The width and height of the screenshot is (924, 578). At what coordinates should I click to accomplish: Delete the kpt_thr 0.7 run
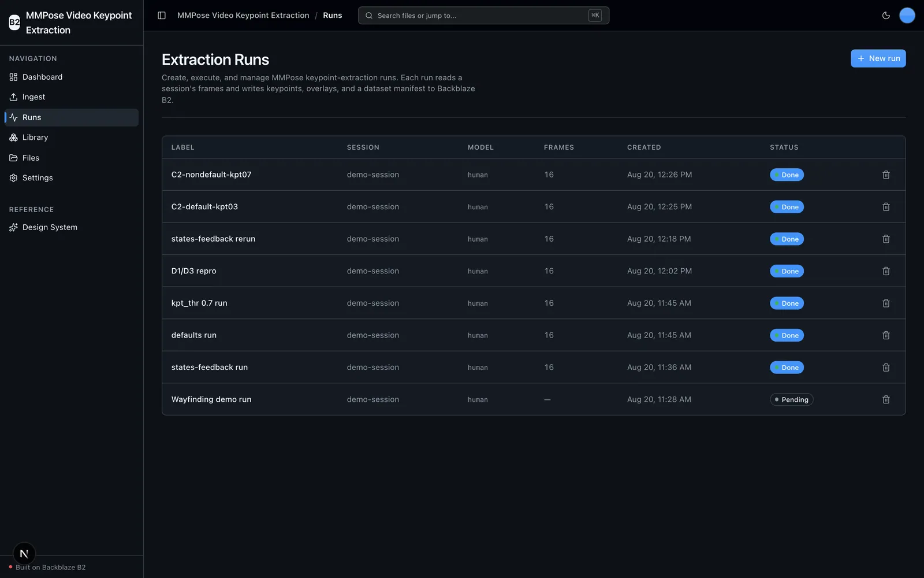(x=886, y=303)
